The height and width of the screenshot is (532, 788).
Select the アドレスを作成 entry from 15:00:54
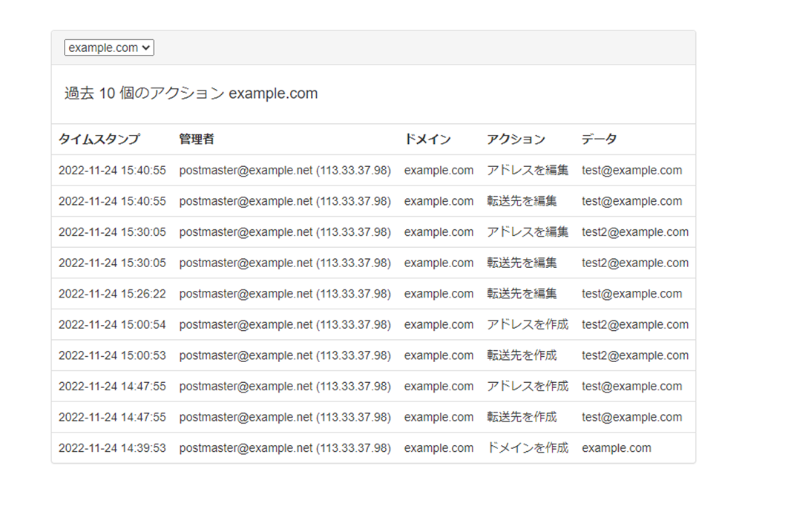pyautogui.click(x=528, y=324)
